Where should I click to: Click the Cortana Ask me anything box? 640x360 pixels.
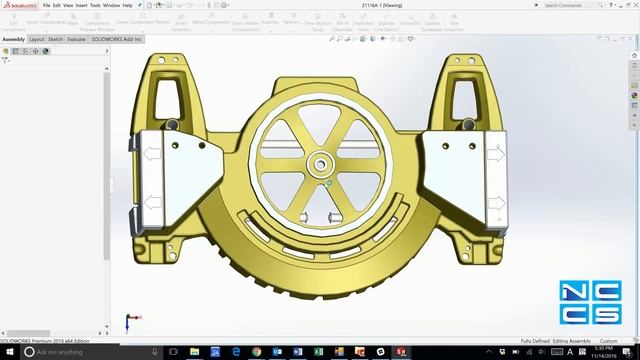coord(91,352)
